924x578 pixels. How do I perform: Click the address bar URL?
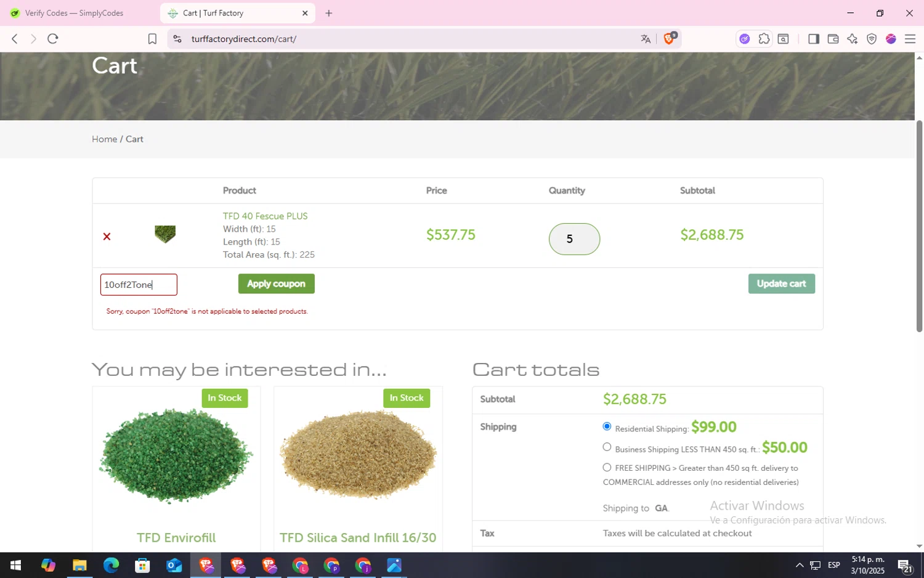click(244, 39)
